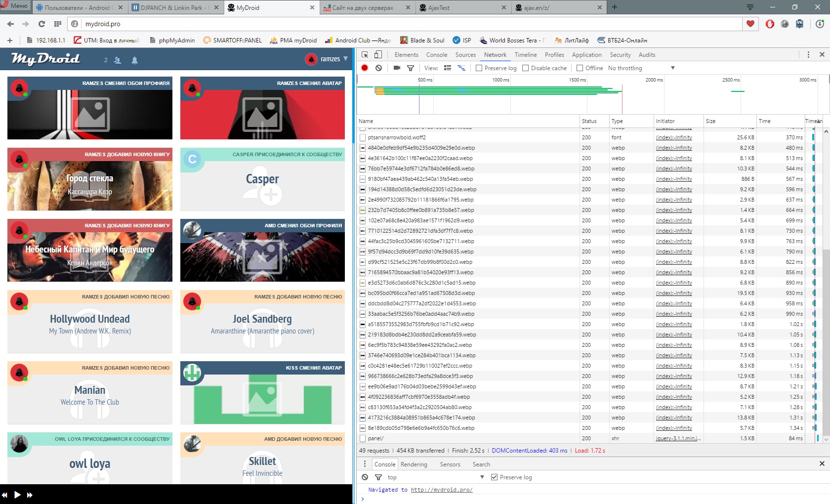The image size is (830, 504).
Task: Switch to the Sources tab
Action: [x=465, y=55]
